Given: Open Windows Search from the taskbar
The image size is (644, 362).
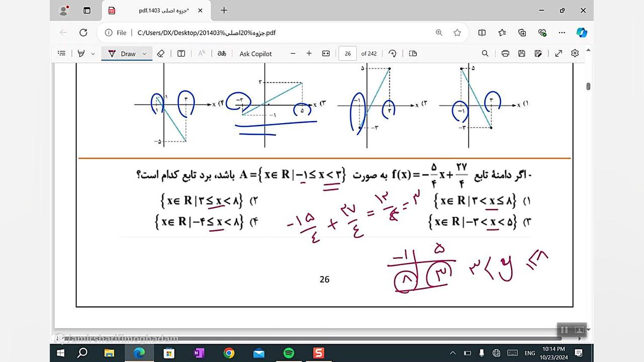Looking at the screenshot, I should (83, 353).
